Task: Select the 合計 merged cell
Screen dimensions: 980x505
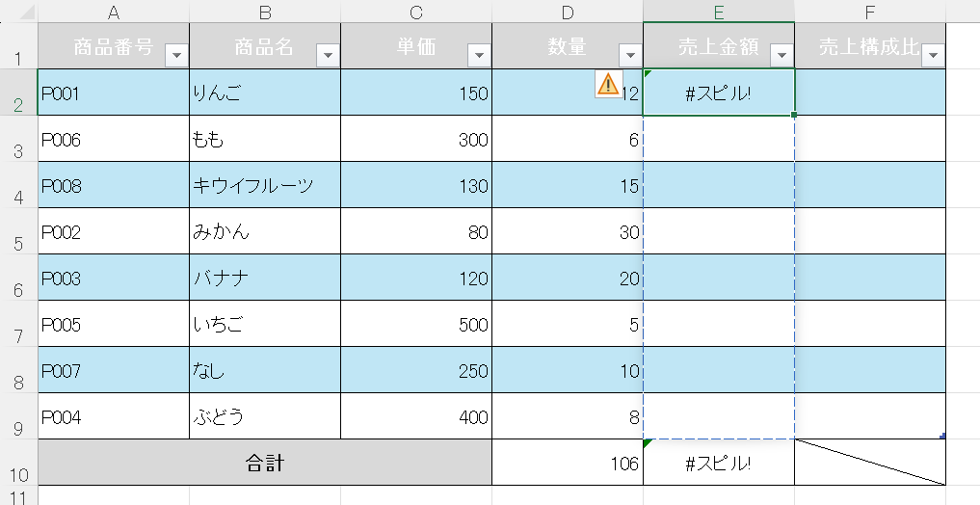Action: (x=264, y=463)
